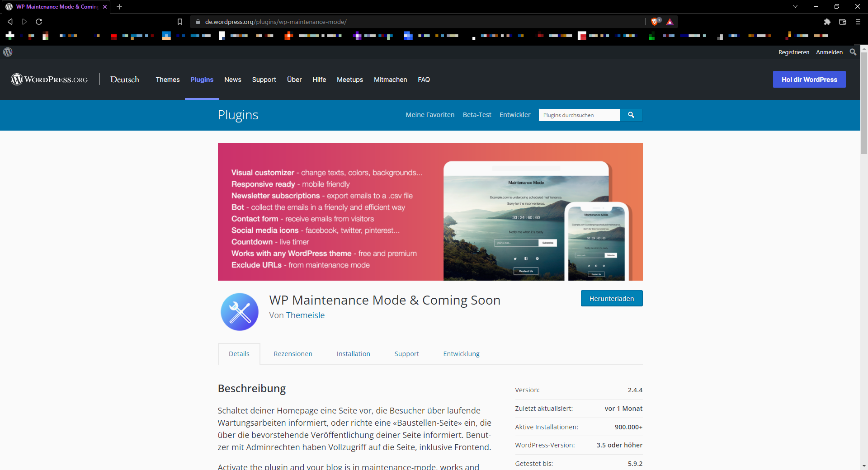Close the WP Maintenance Mode tab
The width and height of the screenshot is (868, 470).
(105, 7)
